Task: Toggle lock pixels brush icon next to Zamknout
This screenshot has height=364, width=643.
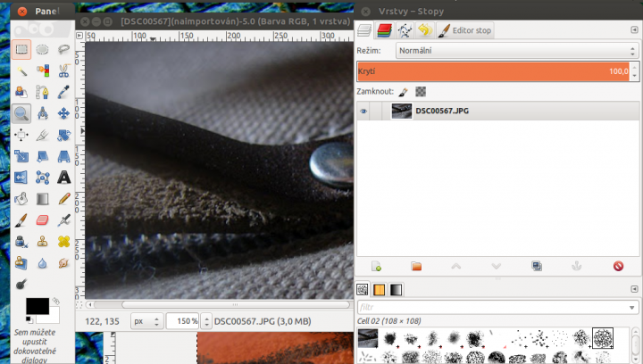Action: [x=403, y=91]
